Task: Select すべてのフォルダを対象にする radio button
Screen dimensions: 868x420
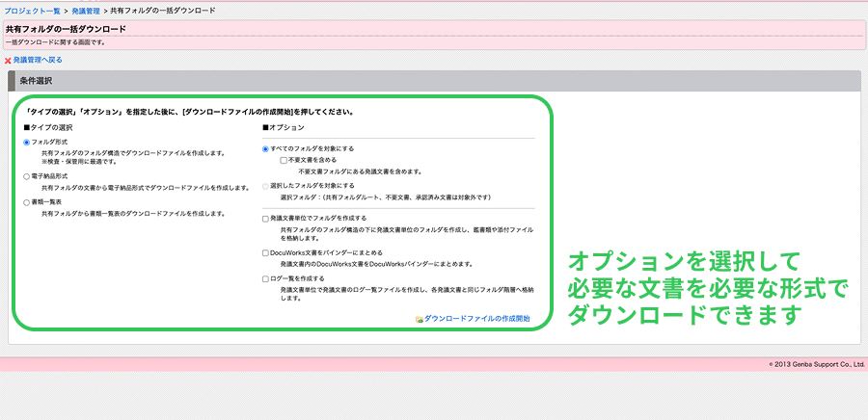Action: pos(266,149)
